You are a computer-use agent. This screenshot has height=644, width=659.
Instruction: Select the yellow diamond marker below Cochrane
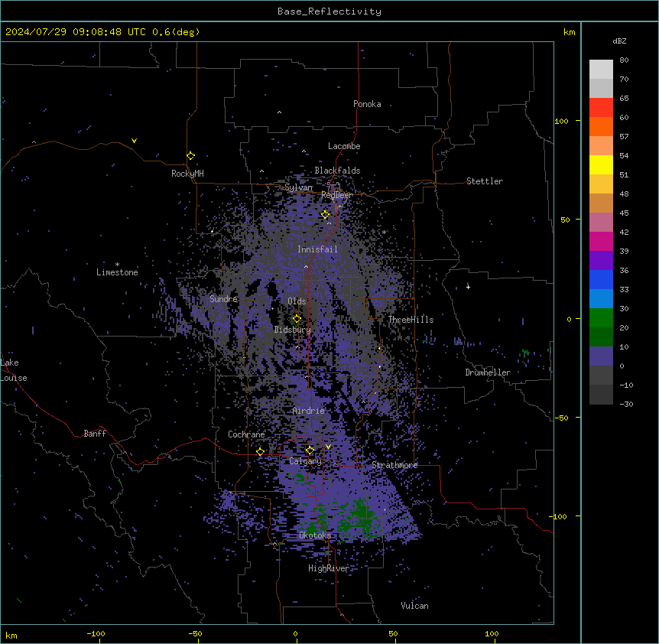260,452
